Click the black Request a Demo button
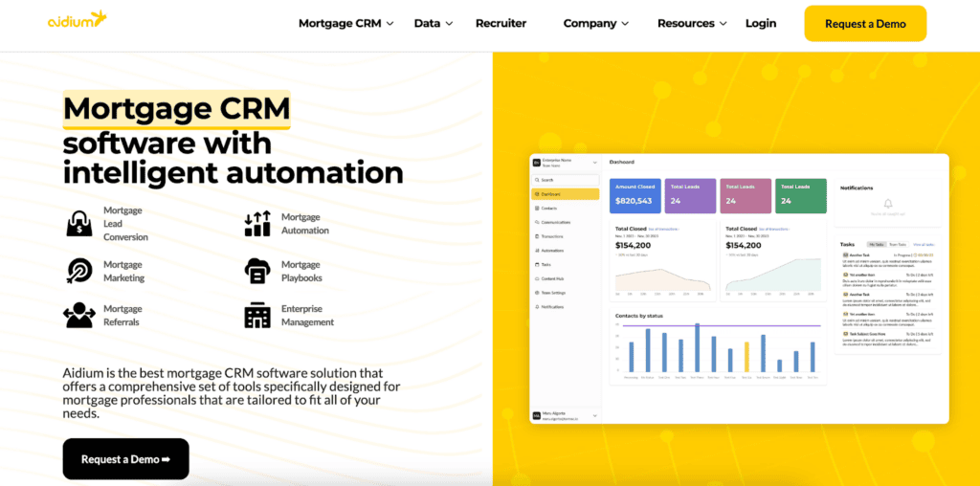 [125, 459]
